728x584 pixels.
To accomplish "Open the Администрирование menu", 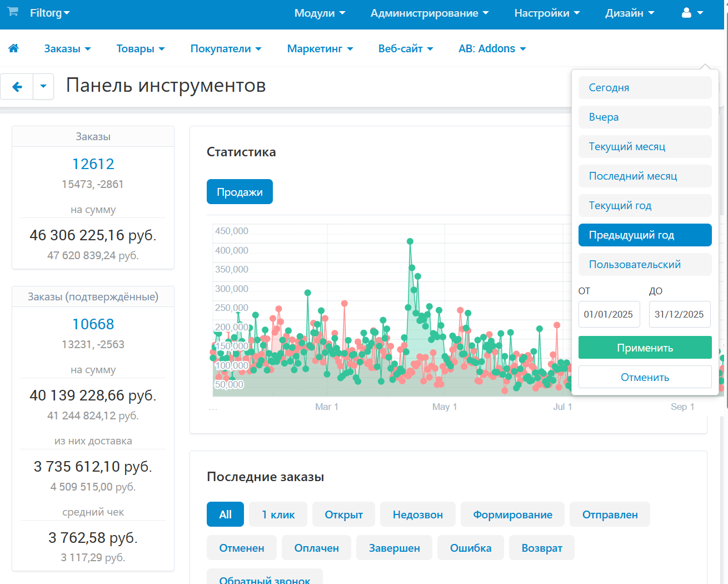I will (430, 13).
